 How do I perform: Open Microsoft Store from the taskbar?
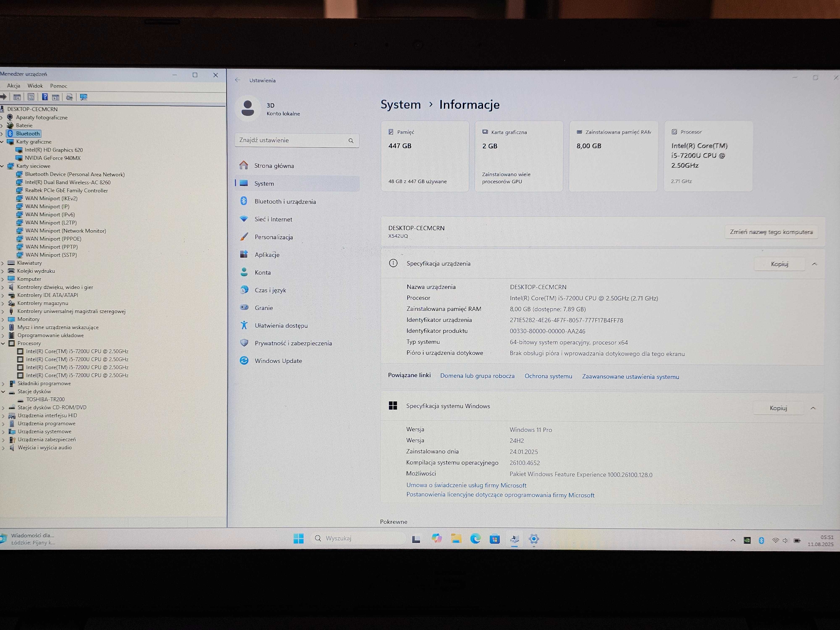[x=494, y=539]
